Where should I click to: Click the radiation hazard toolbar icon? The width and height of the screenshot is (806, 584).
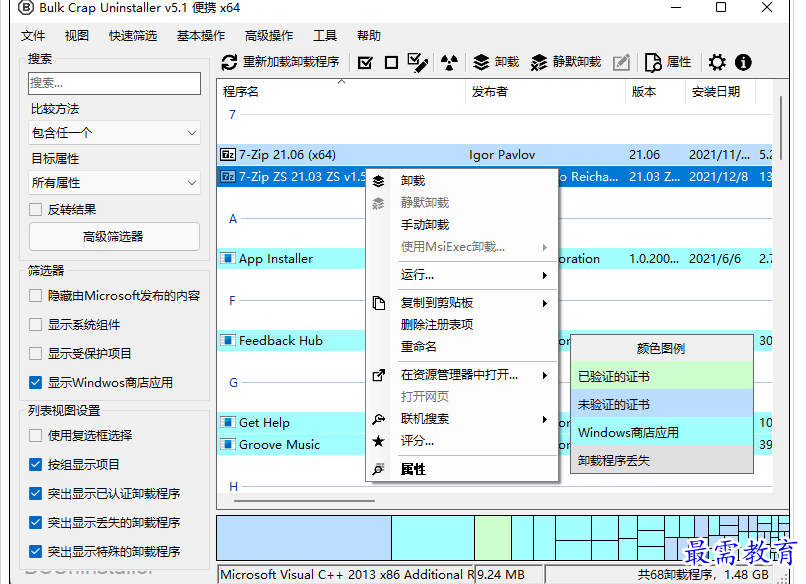point(449,62)
